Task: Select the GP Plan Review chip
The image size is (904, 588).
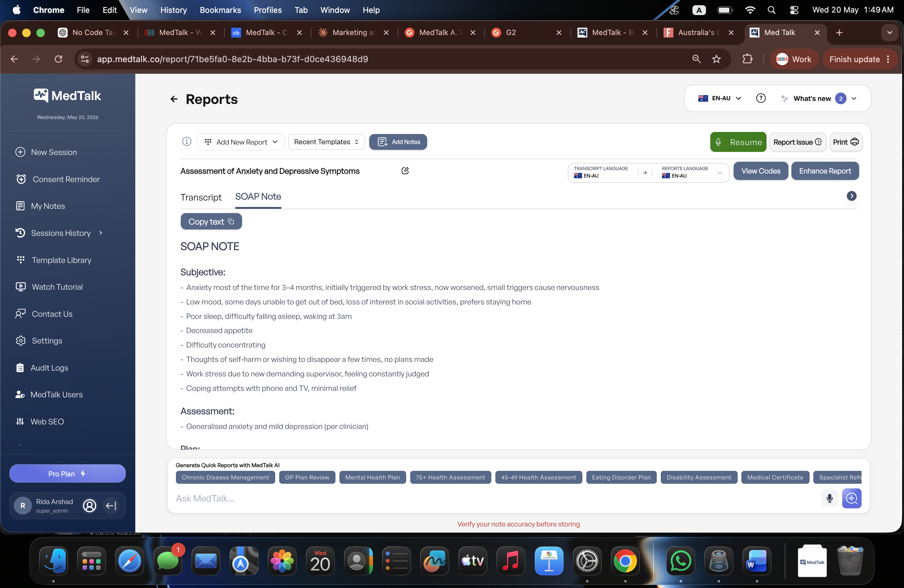Action: click(307, 477)
